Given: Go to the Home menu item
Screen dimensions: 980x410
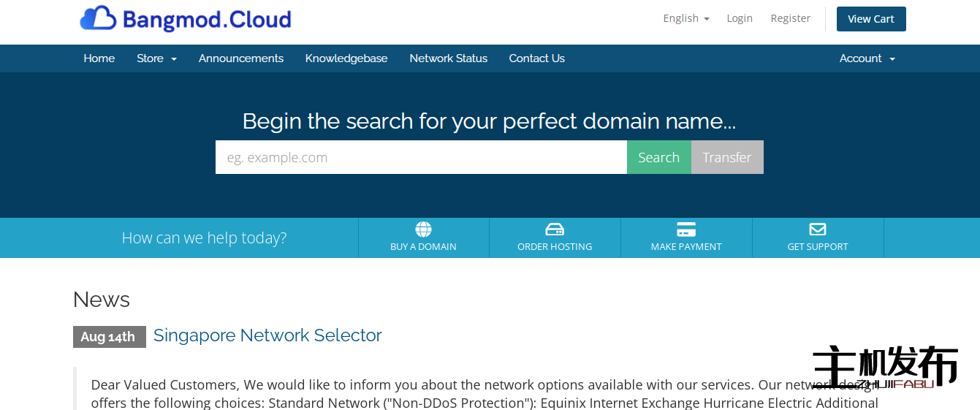Looking at the screenshot, I should (99, 58).
